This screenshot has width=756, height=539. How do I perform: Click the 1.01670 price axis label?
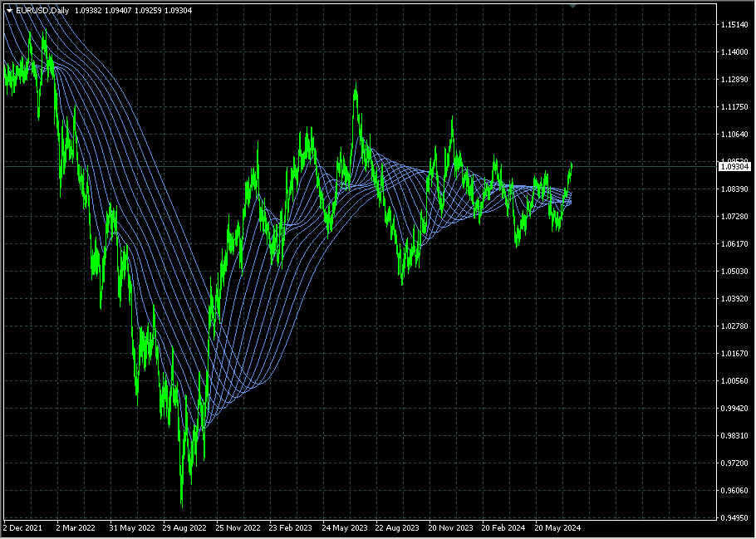point(734,354)
